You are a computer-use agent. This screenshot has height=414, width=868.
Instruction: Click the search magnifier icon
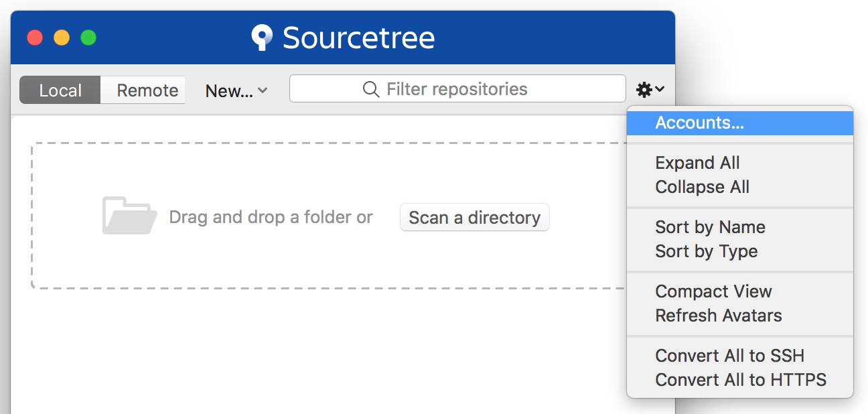coord(371,89)
